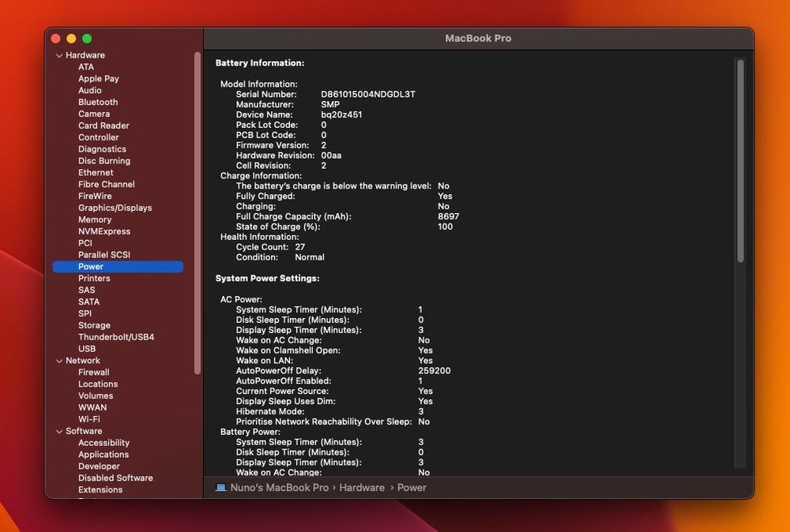Select Thunderbolt/USB4 in the sidebar
Image resolution: width=790 pixels, height=532 pixels.
click(x=116, y=337)
